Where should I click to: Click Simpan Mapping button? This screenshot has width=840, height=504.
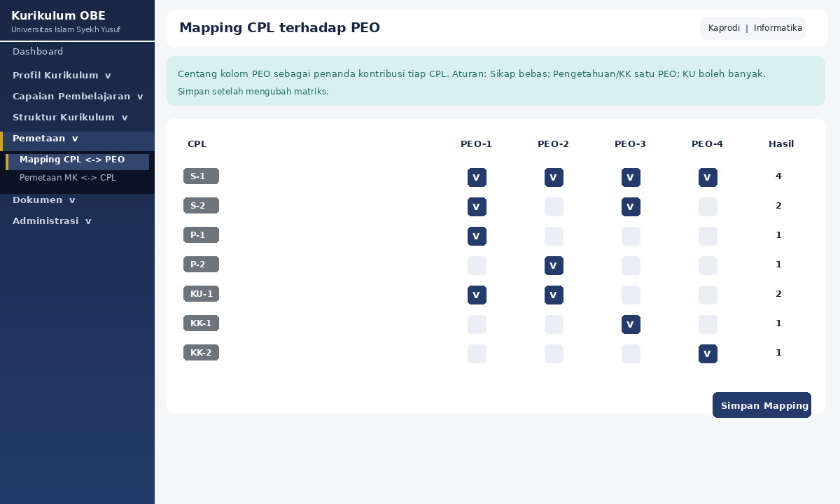pos(762,405)
